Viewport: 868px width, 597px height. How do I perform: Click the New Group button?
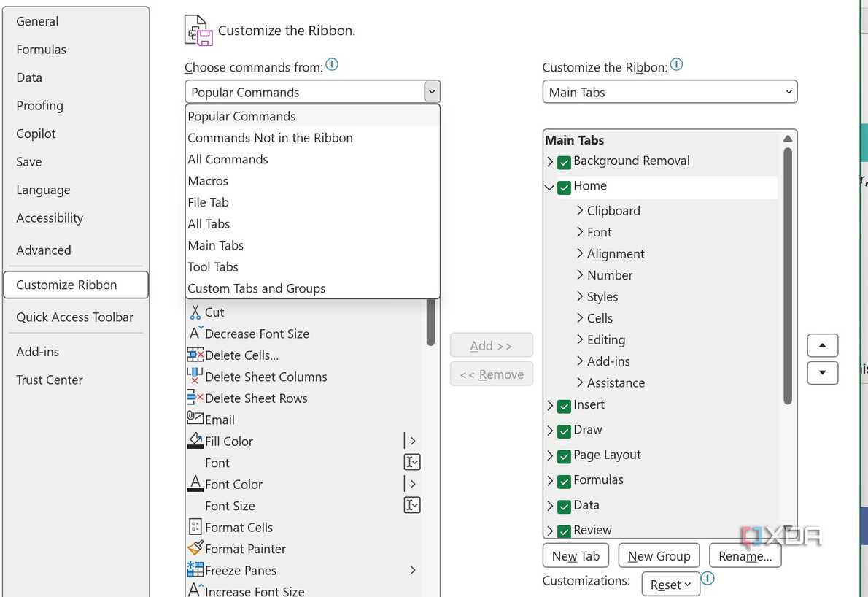659,556
